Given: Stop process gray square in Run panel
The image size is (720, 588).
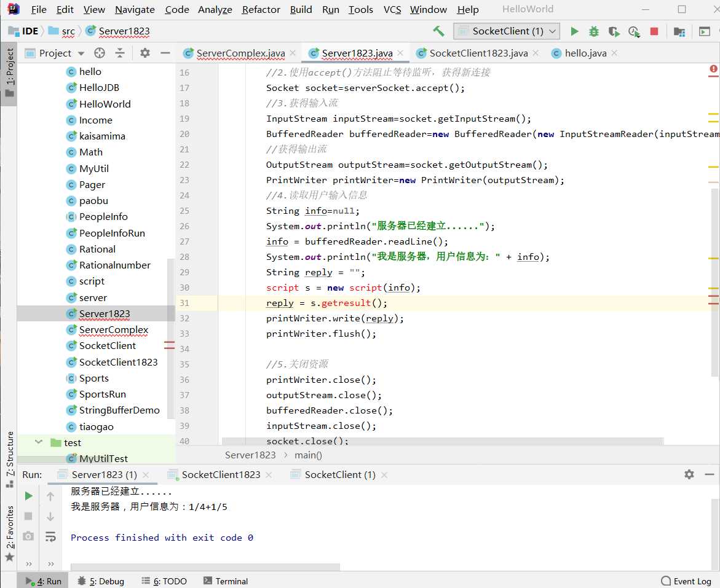Looking at the screenshot, I should [x=28, y=516].
